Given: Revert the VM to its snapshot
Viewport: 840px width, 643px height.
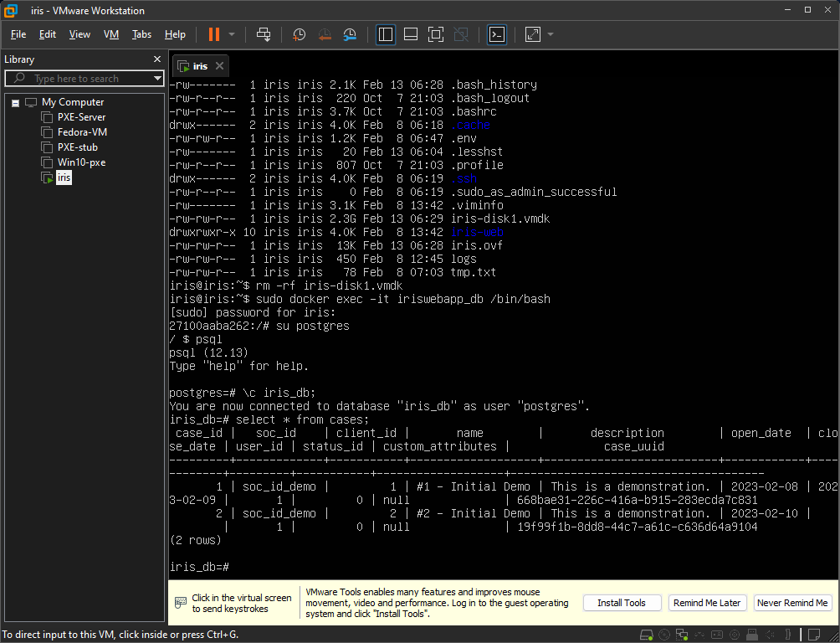Looking at the screenshot, I should tap(325, 34).
